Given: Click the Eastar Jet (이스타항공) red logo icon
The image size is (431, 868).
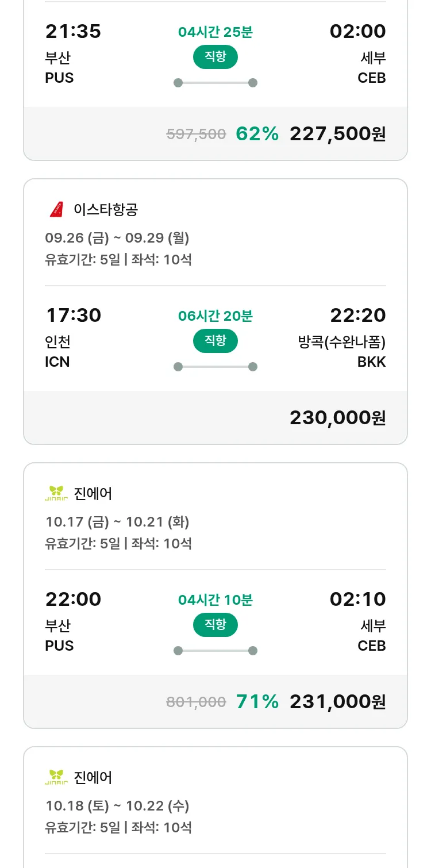Looking at the screenshot, I should coord(56,209).
